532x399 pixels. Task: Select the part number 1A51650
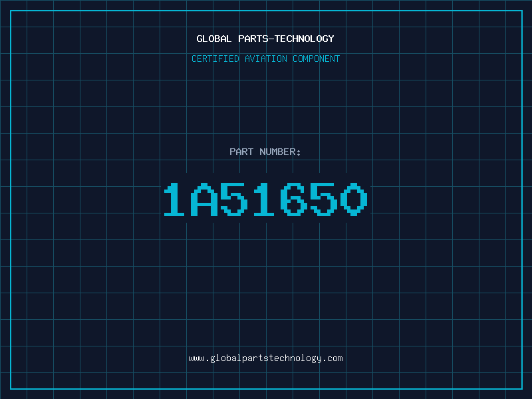tap(265, 199)
